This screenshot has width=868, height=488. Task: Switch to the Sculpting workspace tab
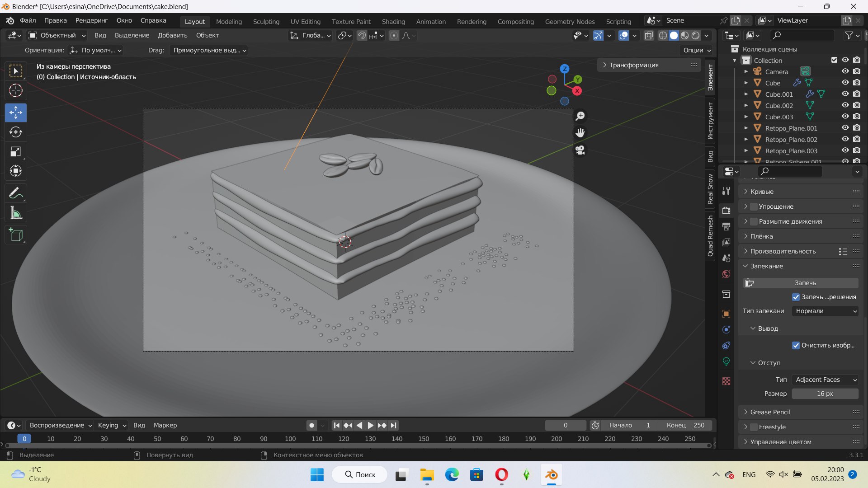[x=266, y=22]
